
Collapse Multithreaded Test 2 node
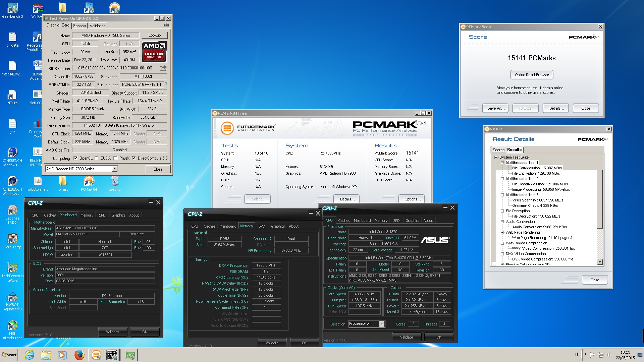point(502,179)
